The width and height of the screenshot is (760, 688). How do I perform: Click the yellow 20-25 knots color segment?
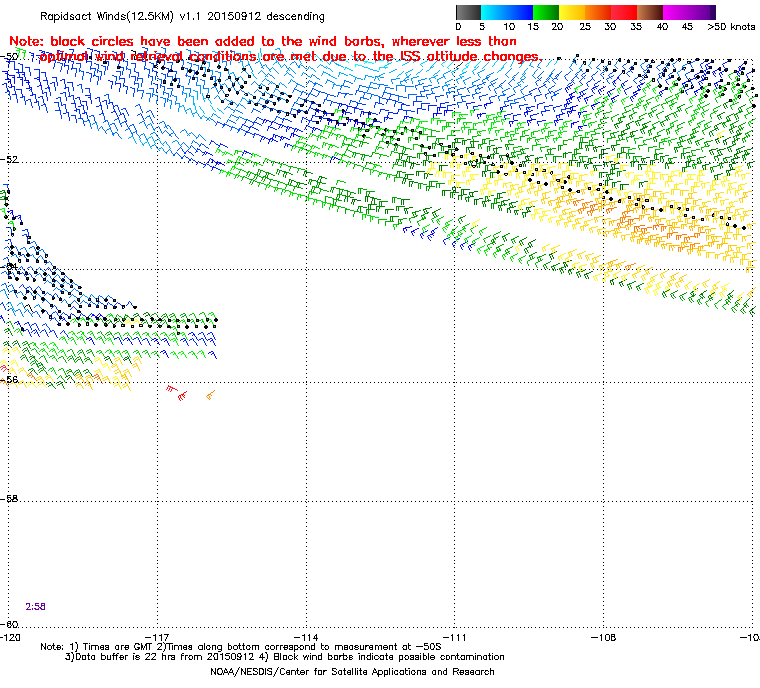pyautogui.click(x=572, y=12)
